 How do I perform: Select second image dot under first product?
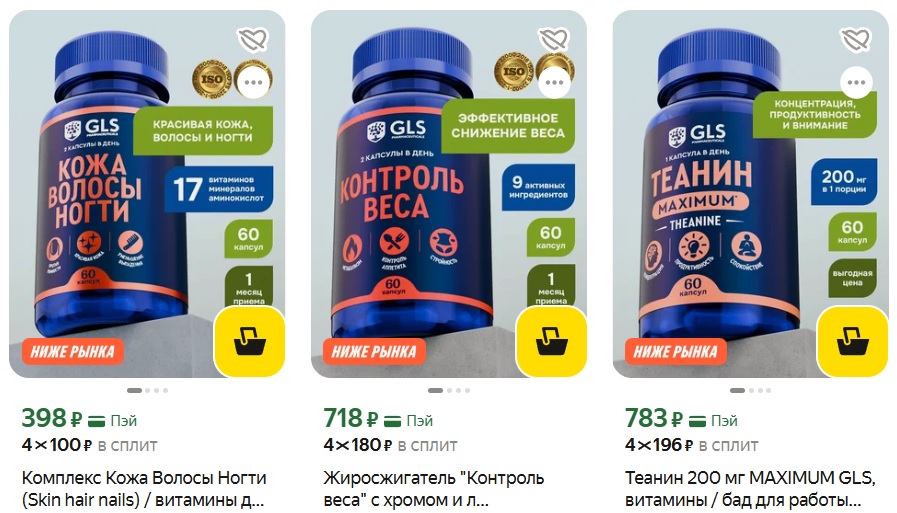click(x=148, y=391)
